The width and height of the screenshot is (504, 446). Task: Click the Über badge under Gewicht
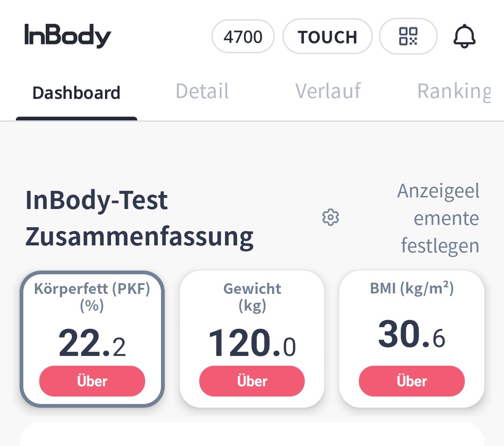coord(252,381)
